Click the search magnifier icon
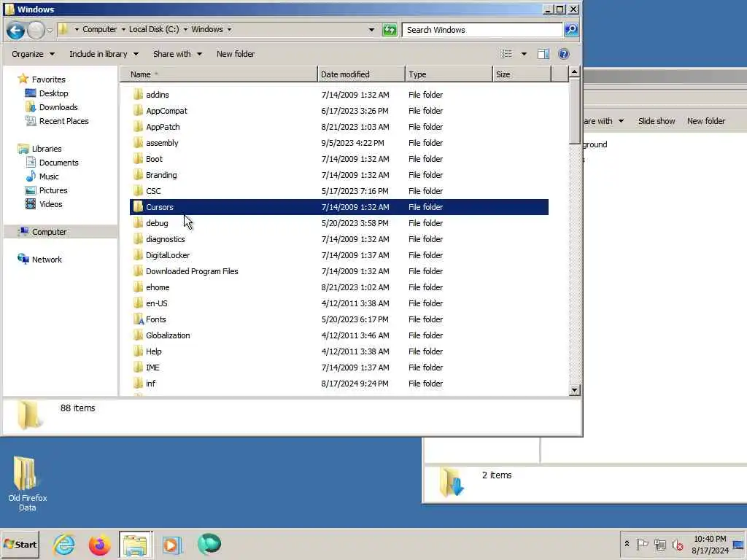This screenshot has height=560, width=747. click(x=570, y=29)
